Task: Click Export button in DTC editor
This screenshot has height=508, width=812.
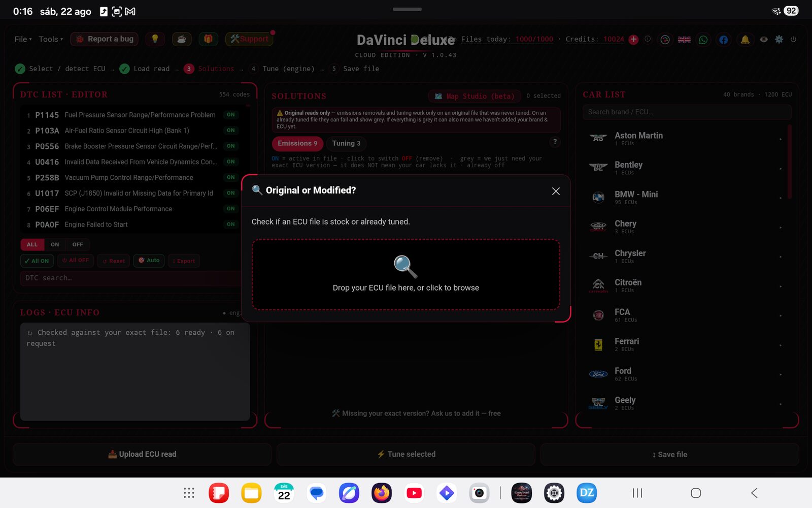Action: coord(184,261)
